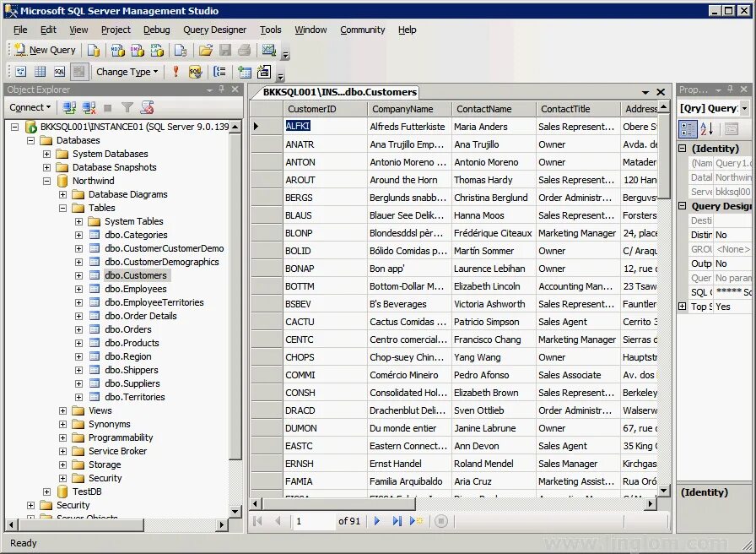Viewport: 756px width, 554px height.
Task: Expand the Top Specification property
Action: 683,307
